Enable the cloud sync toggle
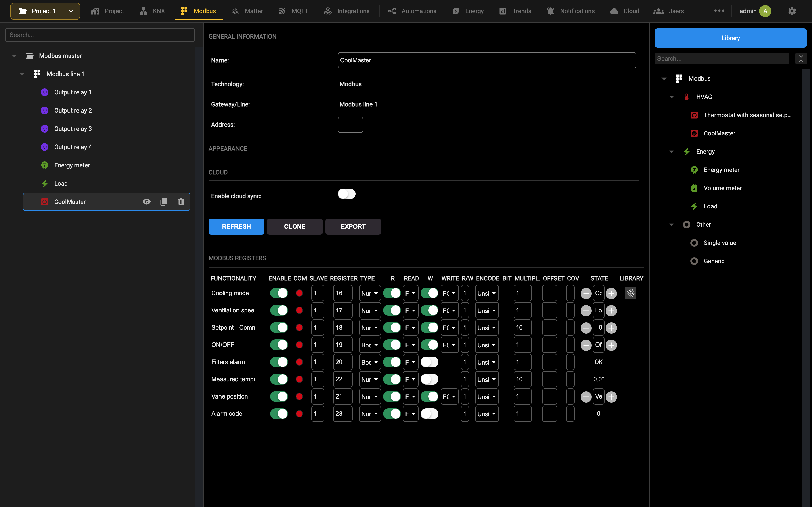This screenshot has width=812, height=507. click(x=347, y=194)
